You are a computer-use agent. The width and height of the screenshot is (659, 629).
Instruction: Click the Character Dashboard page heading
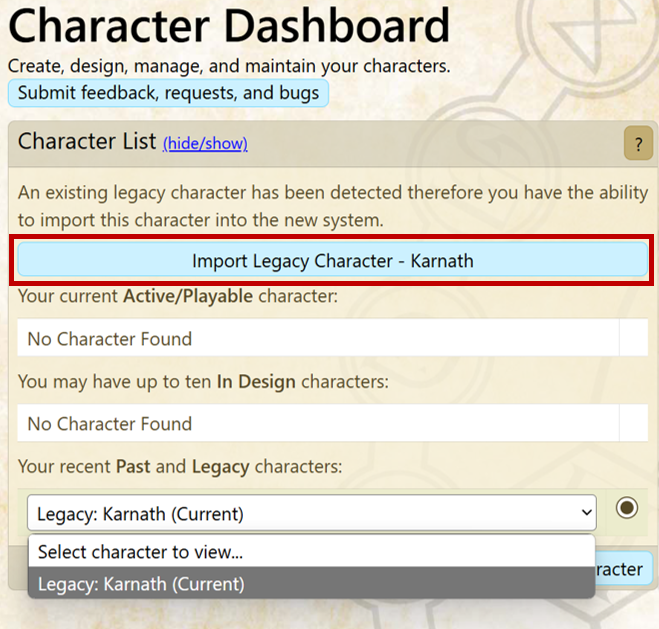[x=229, y=26]
